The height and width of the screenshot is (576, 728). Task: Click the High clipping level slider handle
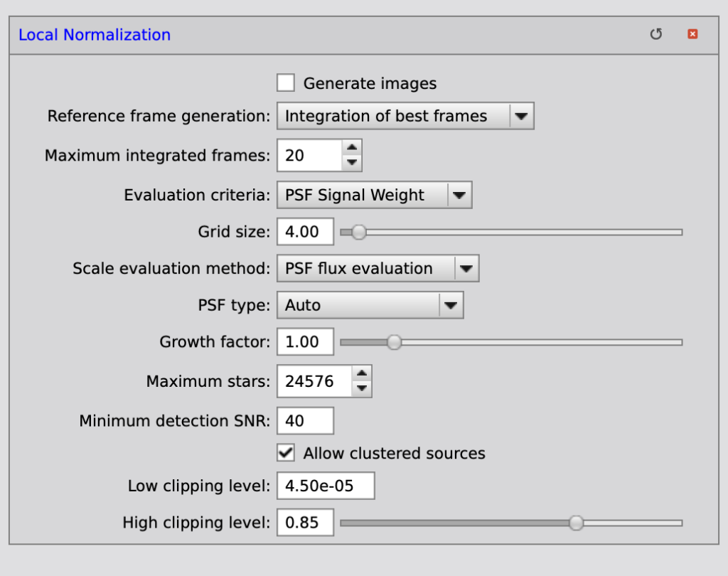pos(576,523)
